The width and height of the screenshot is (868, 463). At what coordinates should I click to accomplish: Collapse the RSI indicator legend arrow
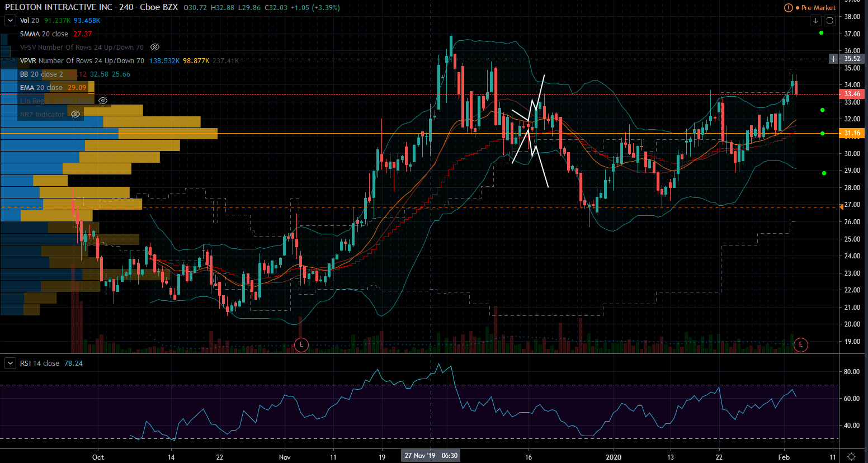[10, 363]
